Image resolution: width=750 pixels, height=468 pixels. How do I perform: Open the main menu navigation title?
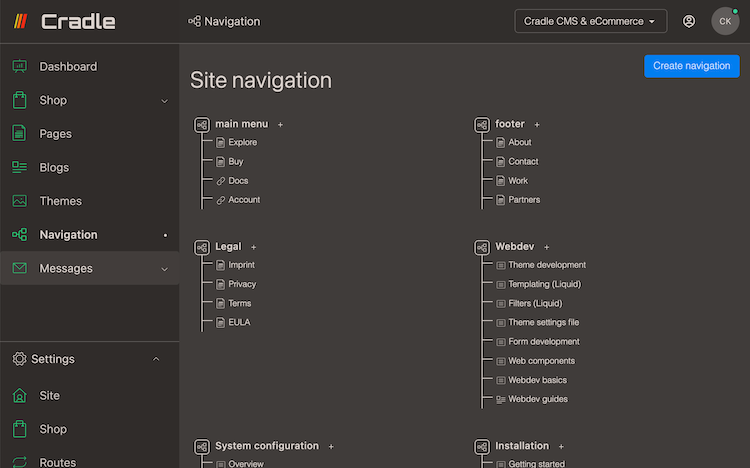[242, 124]
